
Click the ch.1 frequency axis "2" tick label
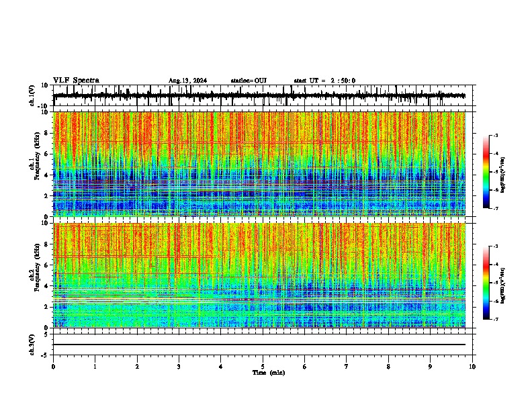pyautogui.click(x=47, y=195)
